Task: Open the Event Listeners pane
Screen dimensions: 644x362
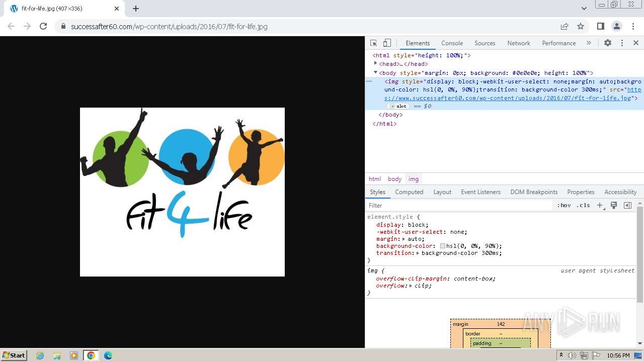Action: pyautogui.click(x=480, y=192)
